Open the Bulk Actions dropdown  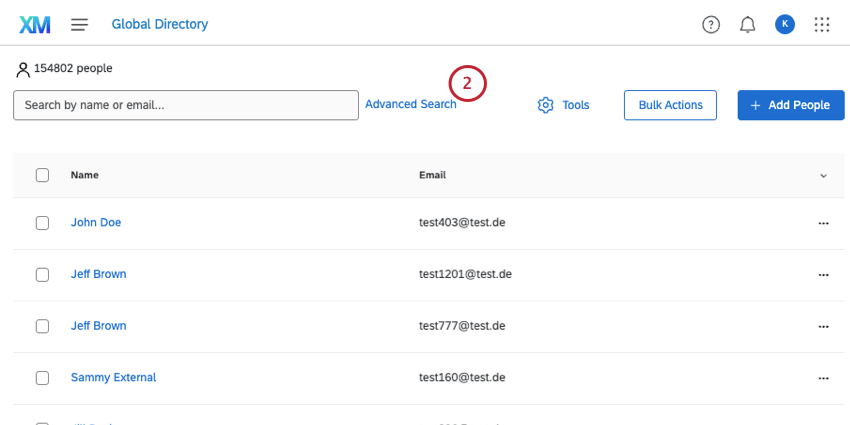click(x=670, y=105)
